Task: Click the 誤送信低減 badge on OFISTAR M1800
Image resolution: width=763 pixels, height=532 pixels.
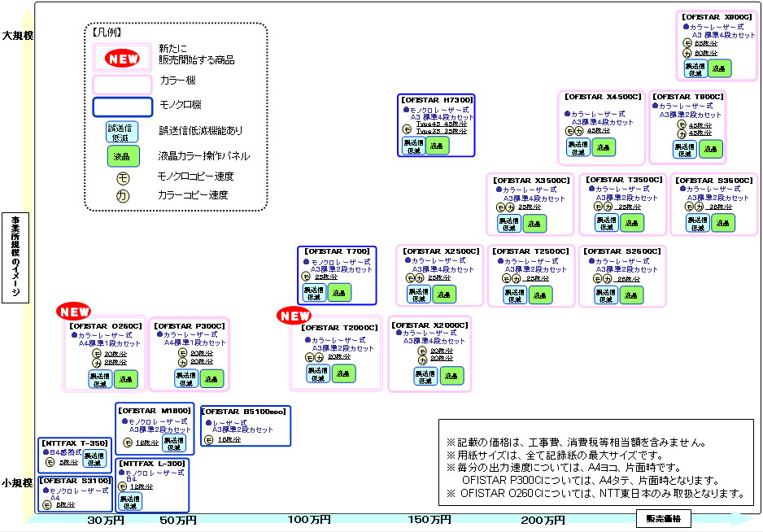Action: pos(174,443)
